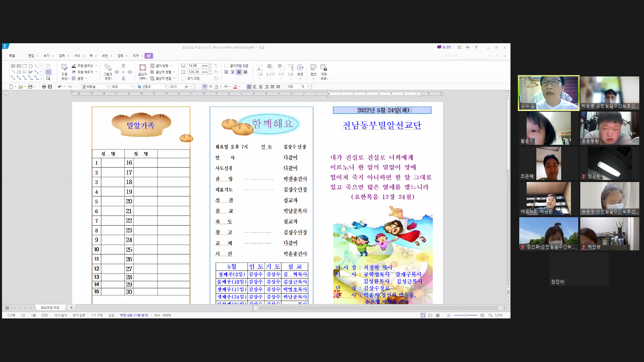Image resolution: width=644 pixels, height=362 pixels.
Task: Open 도형 속성 shape properties
Action: pos(64,72)
